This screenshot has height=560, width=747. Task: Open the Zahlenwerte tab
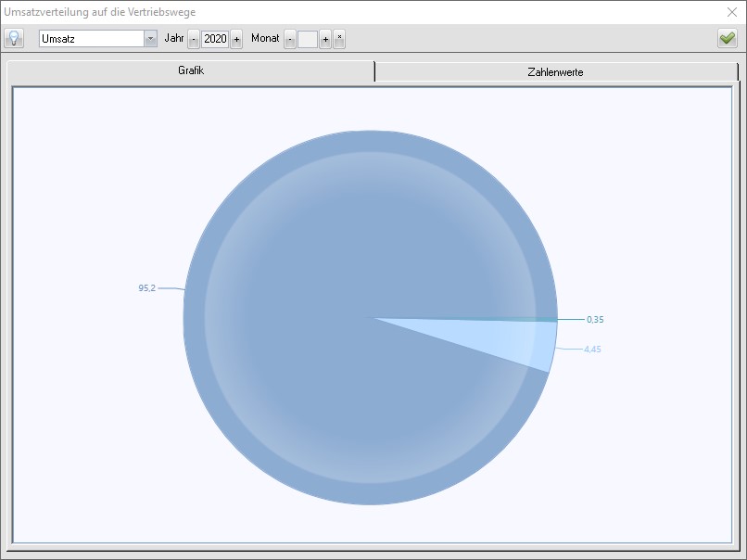tap(555, 72)
